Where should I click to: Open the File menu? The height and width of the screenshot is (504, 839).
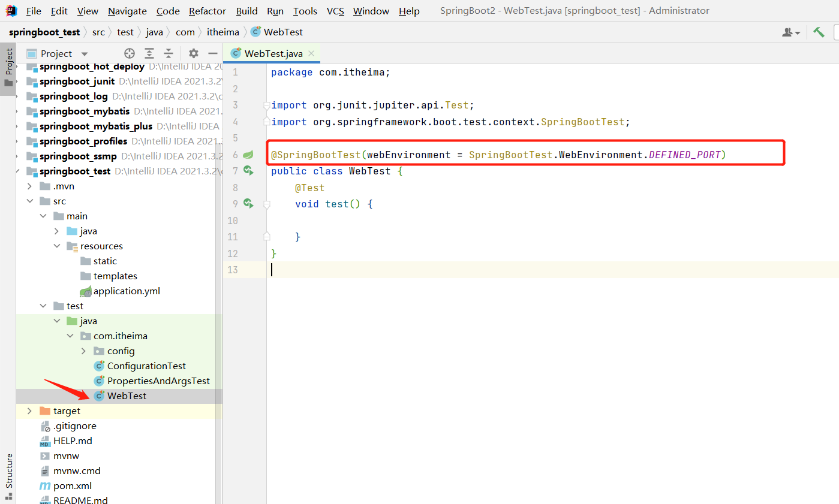[34, 11]
